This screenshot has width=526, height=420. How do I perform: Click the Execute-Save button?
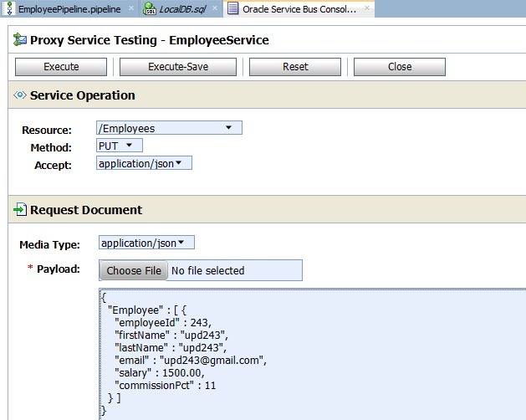178,67
